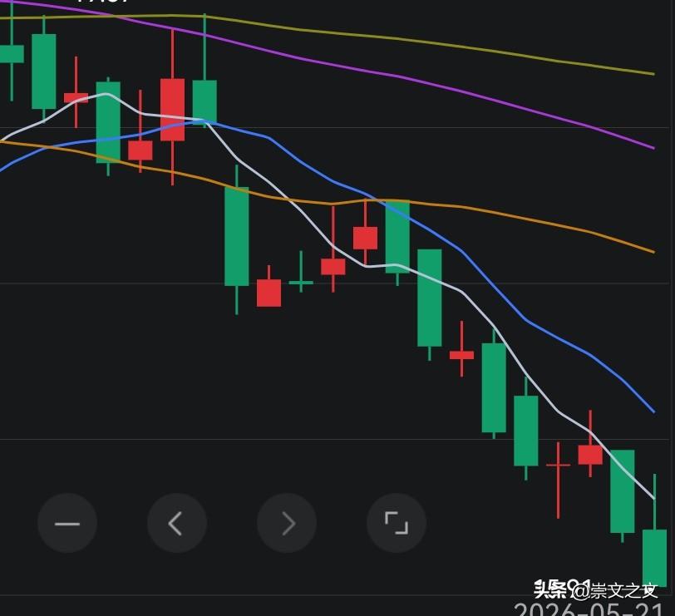This screenshot has height=616, width=675.
Task: Move chart to previous candles with left arrow
Action: [177, 524]
